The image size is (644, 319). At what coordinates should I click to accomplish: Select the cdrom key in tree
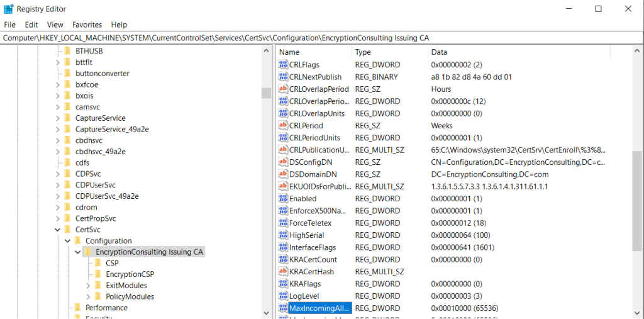[x=86, y=207]
